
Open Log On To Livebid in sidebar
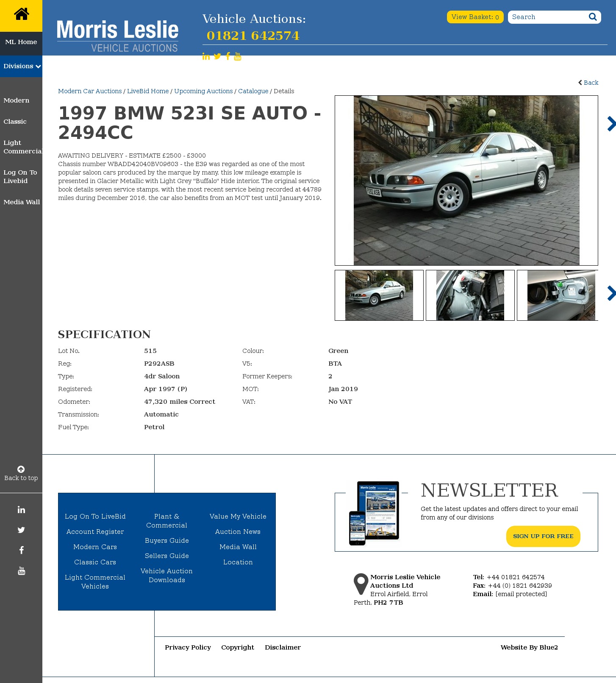pyautogui.click(x=20, y=177)
